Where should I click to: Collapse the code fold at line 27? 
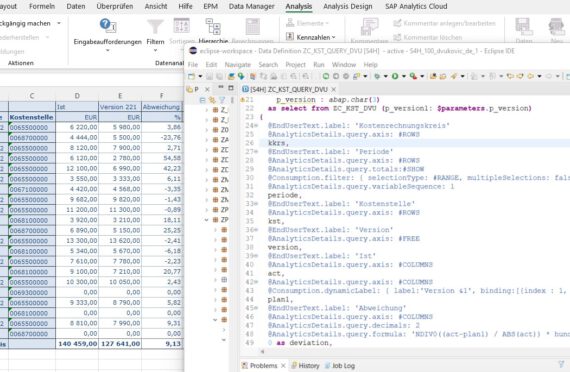pyautogui.click(x=256, y=152)
